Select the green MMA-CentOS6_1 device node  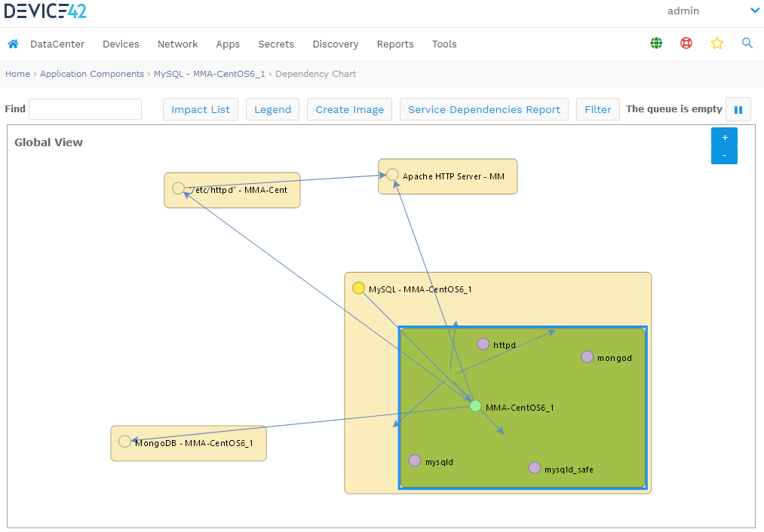pyautogui.click(x=476, y=406)
